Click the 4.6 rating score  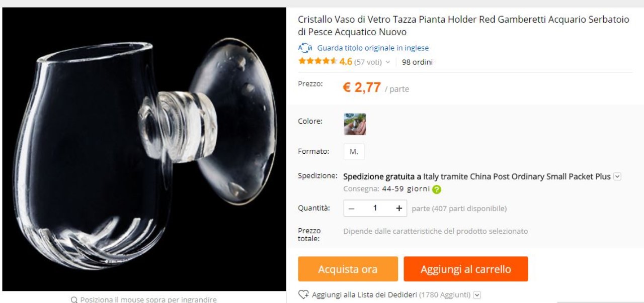346,62
